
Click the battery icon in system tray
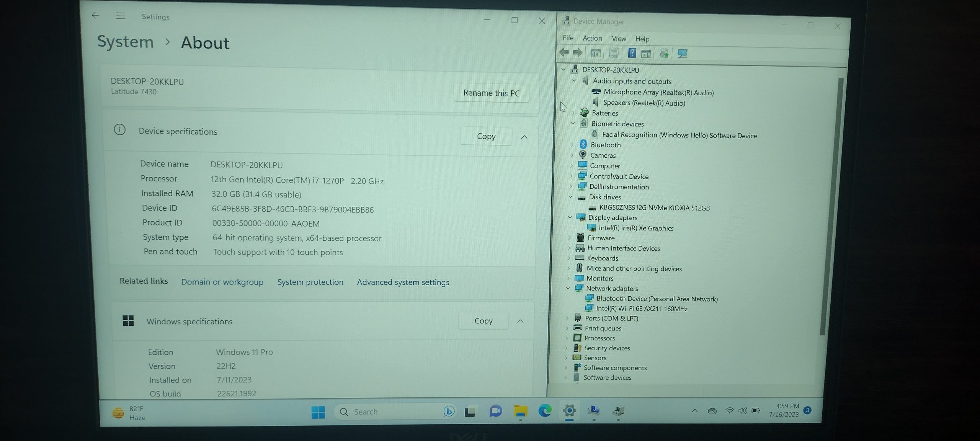tap(756, 411)
